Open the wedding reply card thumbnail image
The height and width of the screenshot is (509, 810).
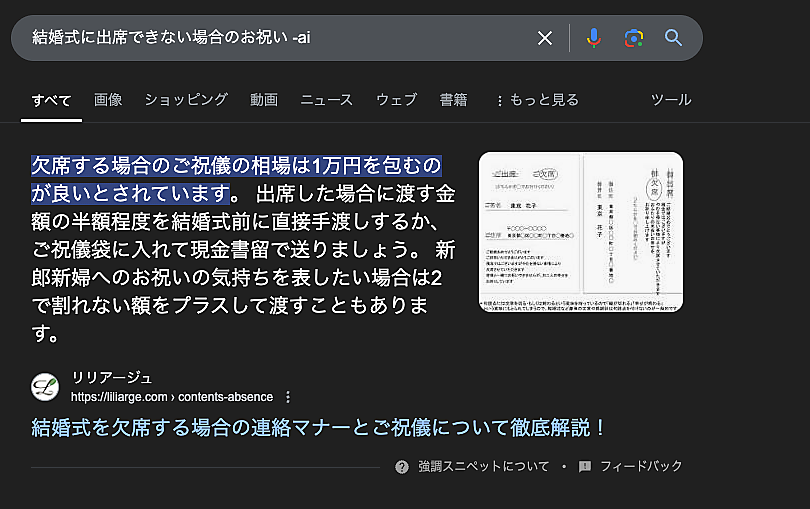pyautogui.click(x=581, y=232)
